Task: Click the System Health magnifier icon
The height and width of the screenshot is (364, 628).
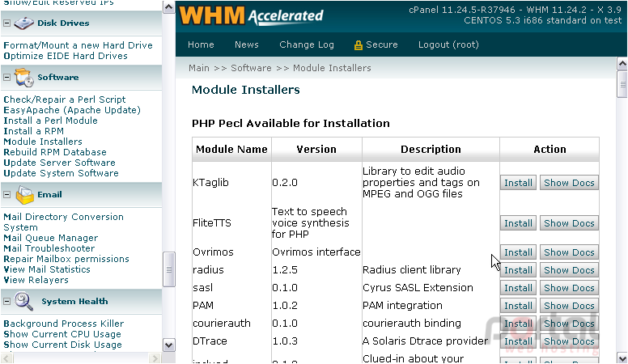Action: pyautogui.click(x=23, y=302)
